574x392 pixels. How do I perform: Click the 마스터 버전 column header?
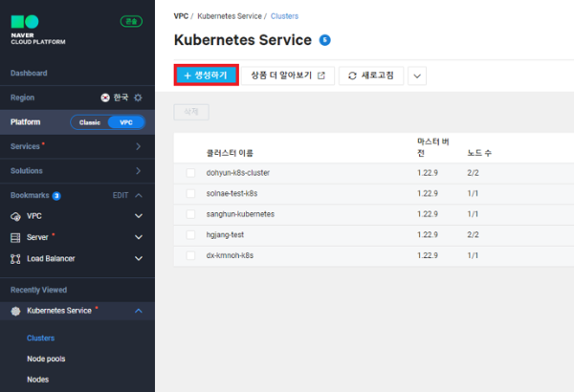point(433,147)
